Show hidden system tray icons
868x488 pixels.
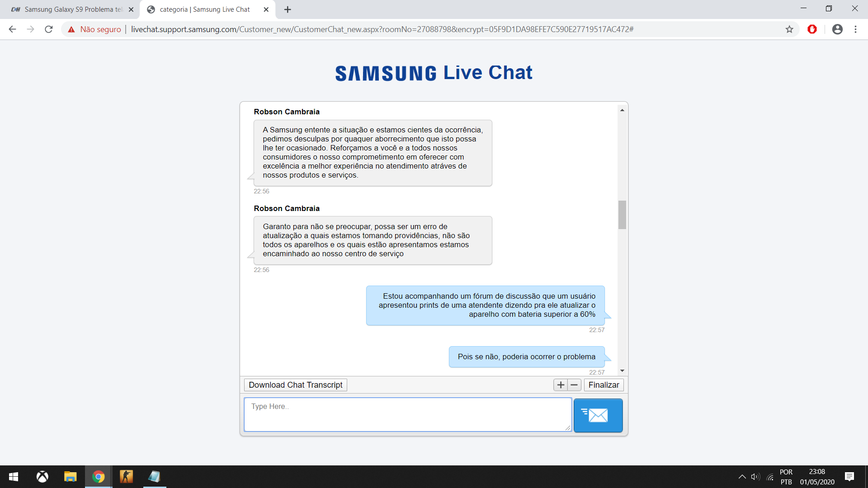pos(742,477)
